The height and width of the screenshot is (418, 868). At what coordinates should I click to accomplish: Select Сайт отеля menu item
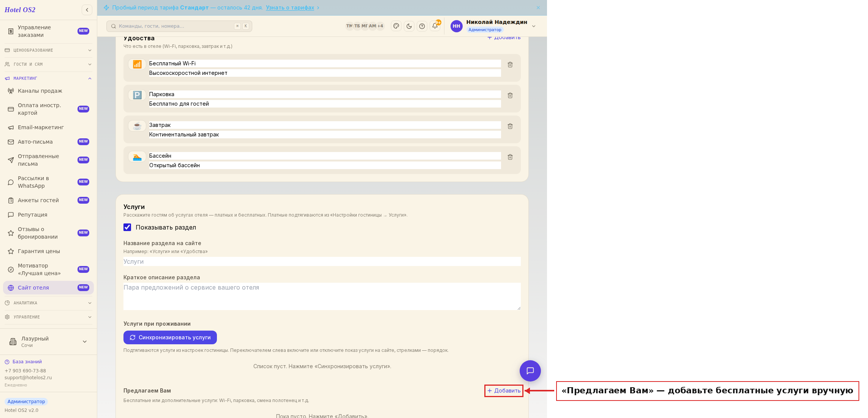click(x=48, y=288)
